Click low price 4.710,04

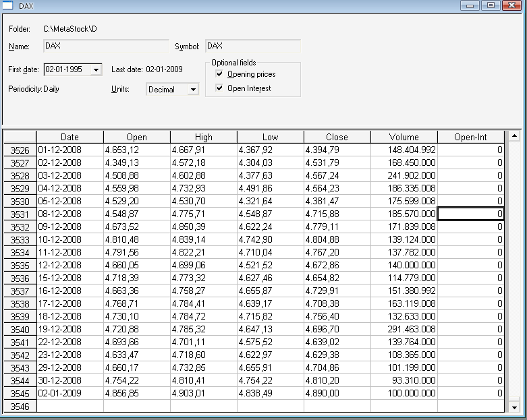pyautogui.click(x=271, y=252)
